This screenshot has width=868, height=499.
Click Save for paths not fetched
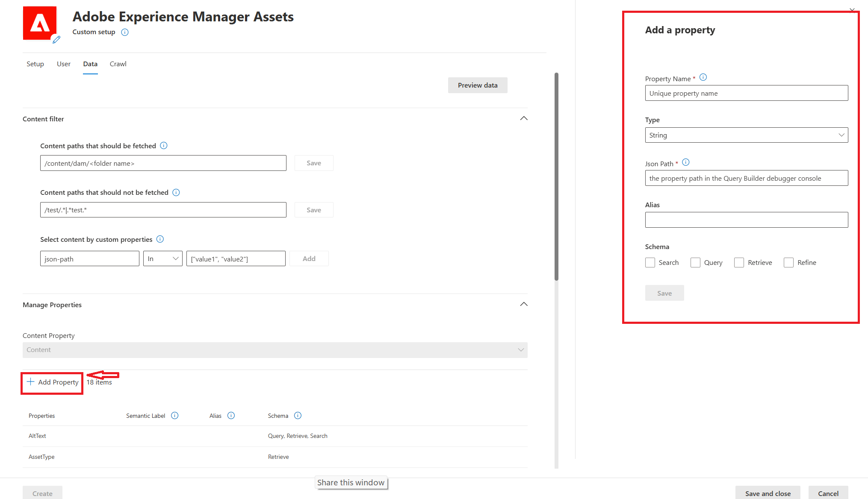[x=314, y=210]
